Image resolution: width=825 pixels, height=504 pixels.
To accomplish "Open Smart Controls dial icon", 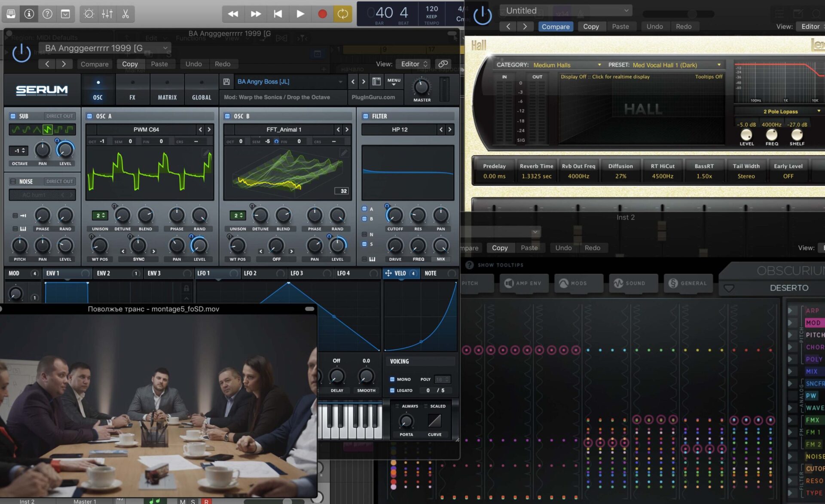I will point(89,14).
